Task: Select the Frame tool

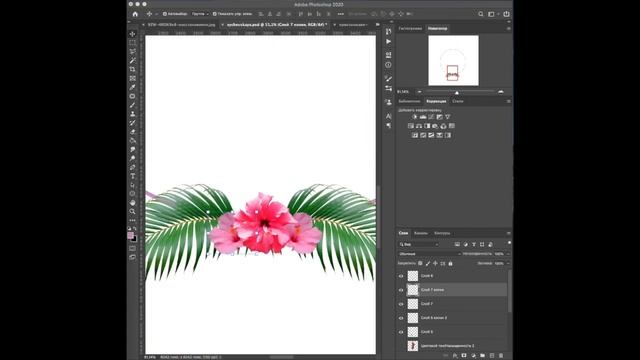Action: (132, 78)
